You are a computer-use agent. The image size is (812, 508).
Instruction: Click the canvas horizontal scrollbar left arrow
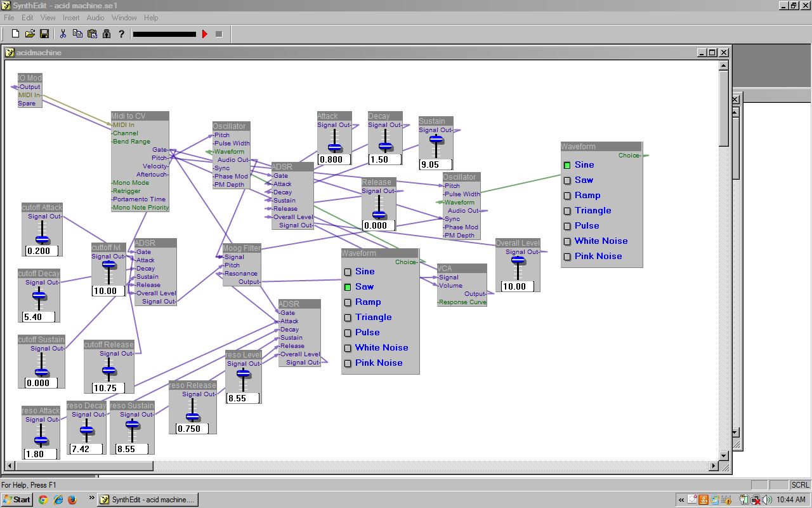click(x=10, y=467)
